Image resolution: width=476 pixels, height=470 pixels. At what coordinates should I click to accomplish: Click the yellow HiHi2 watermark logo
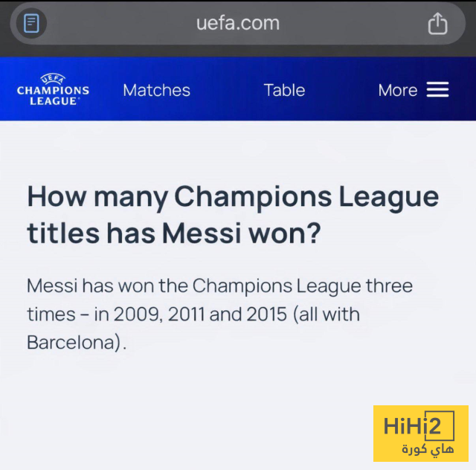click(420, 434)
